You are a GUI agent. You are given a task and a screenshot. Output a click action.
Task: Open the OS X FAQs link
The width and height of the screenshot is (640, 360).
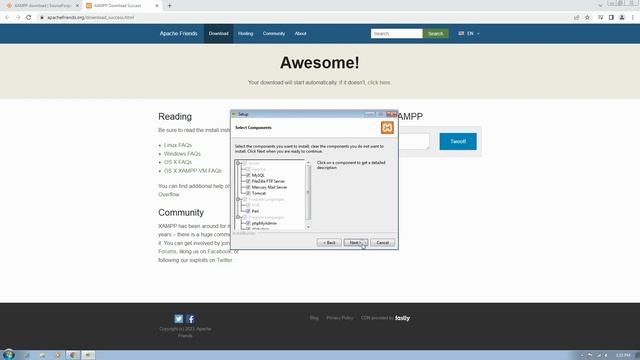point(178,162)
